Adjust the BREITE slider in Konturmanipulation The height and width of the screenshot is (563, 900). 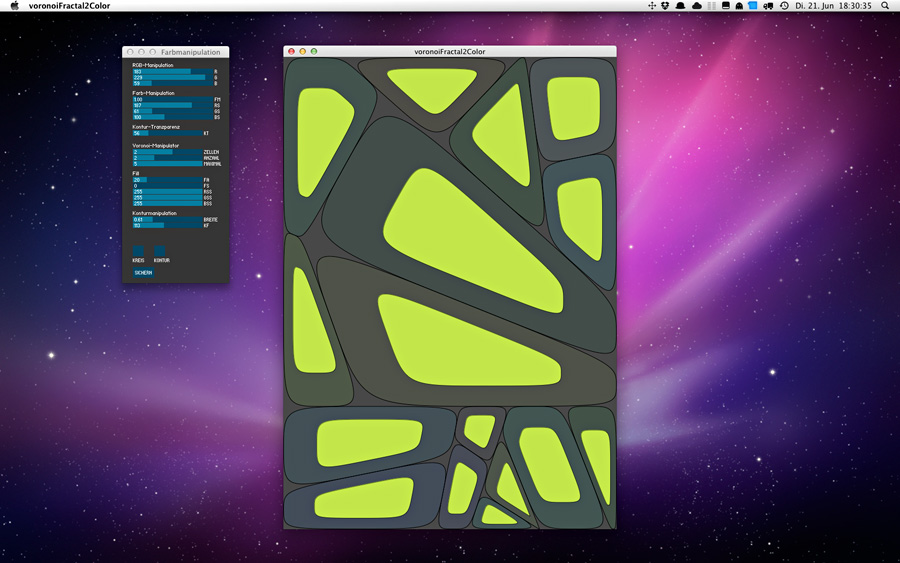pos(167,219)
